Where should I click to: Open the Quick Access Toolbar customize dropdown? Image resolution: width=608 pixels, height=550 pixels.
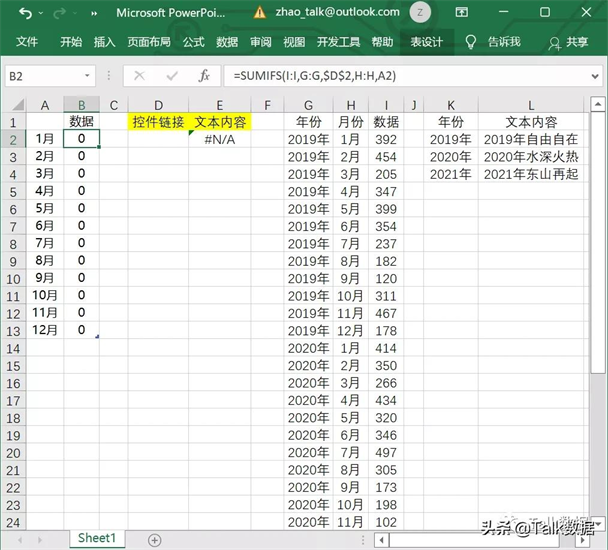point(93,14)
